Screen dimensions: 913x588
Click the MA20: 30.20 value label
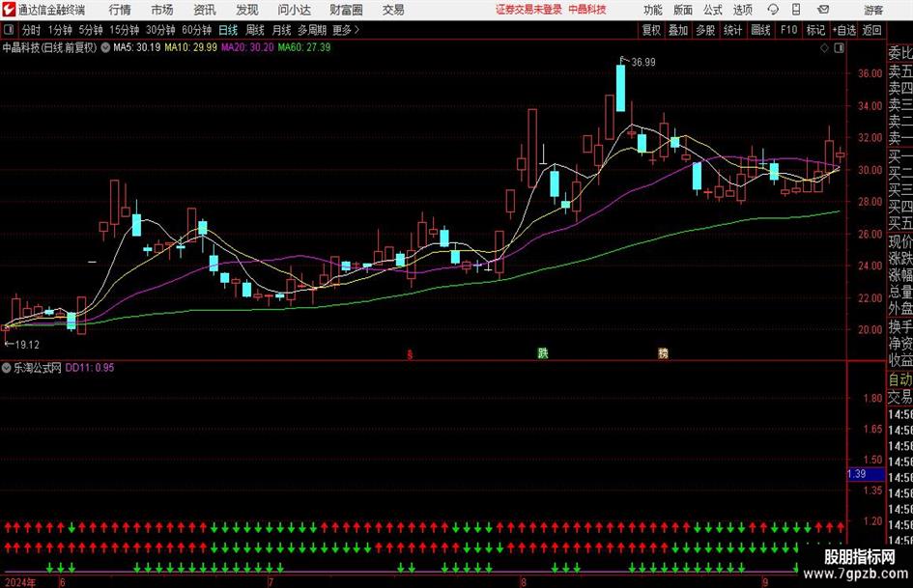tap(247, 47)
